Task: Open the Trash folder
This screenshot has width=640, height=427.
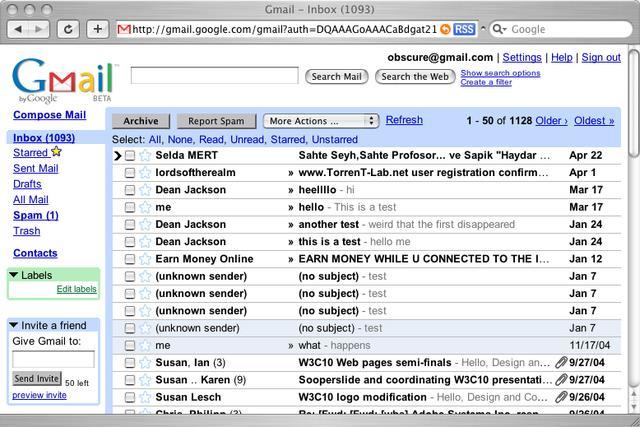Action: (x=27, y=231)
